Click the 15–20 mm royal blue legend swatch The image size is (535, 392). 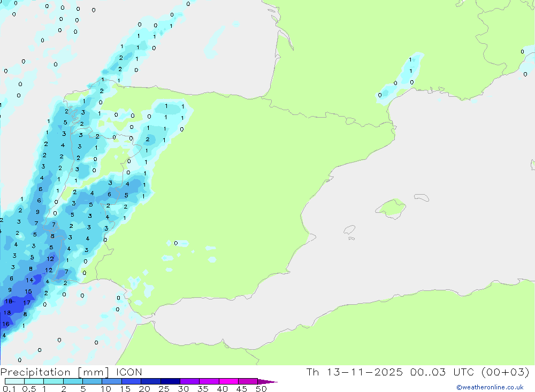point(131,381)
